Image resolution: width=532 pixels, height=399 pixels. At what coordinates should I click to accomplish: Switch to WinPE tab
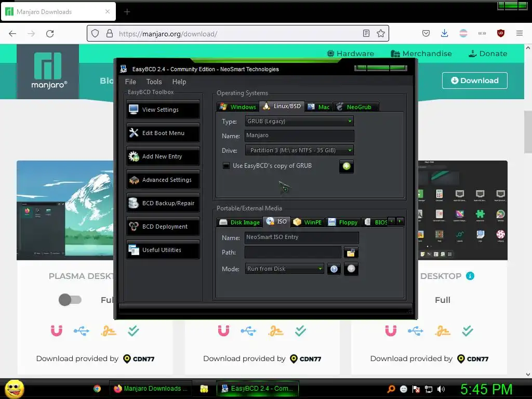(x=308, y=222)
